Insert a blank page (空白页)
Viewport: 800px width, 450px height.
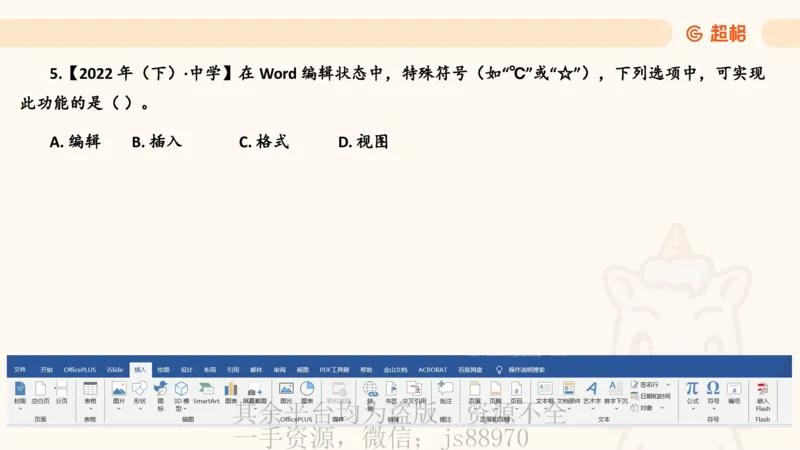click(x=40, y=393)
